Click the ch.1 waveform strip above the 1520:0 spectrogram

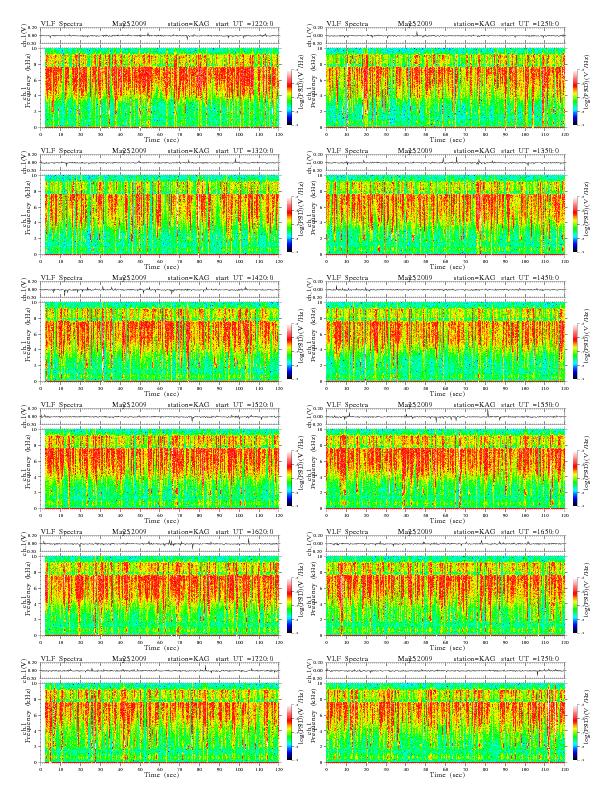[x=160, y=417]
